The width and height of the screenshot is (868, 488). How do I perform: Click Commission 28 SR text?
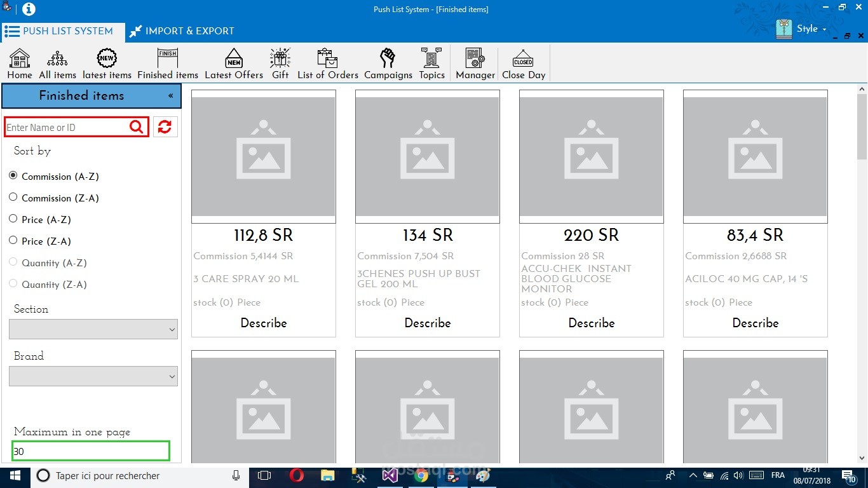click(x=563, y=256)
